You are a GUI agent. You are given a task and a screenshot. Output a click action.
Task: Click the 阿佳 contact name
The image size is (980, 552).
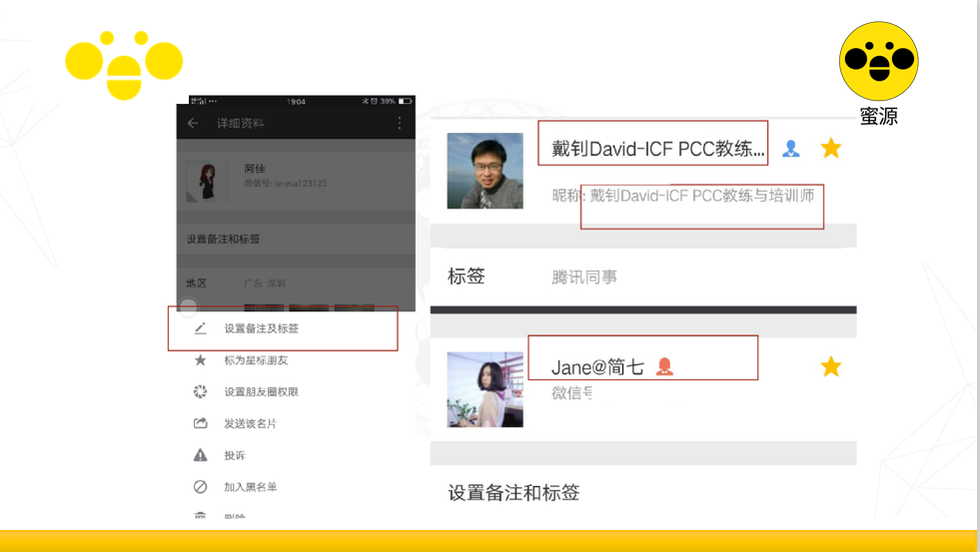255,168
